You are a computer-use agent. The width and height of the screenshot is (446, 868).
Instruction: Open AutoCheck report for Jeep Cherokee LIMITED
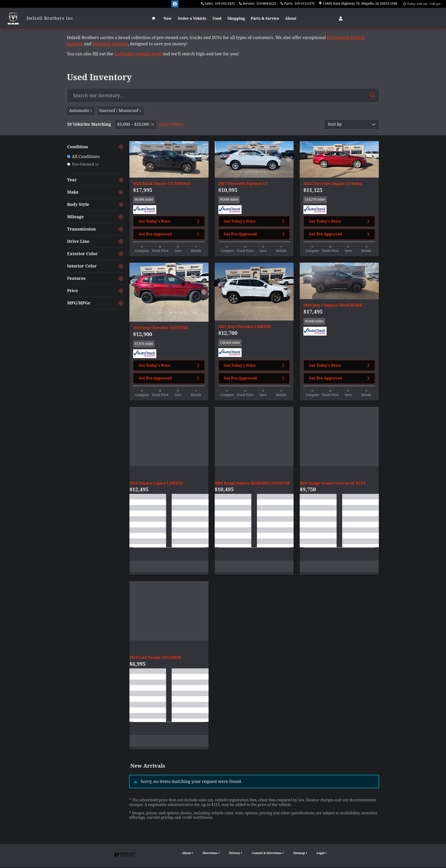230,352
